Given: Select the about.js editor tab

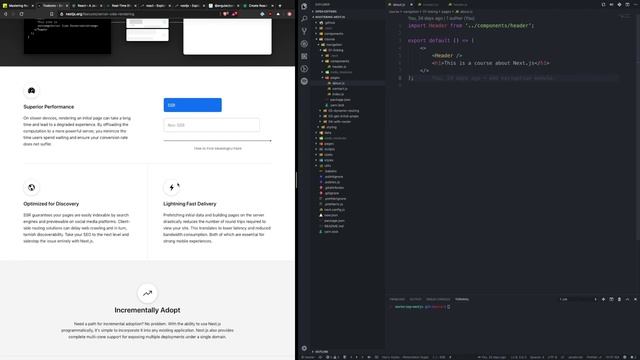Looking at the screenshot, I should tap(398, 4).
